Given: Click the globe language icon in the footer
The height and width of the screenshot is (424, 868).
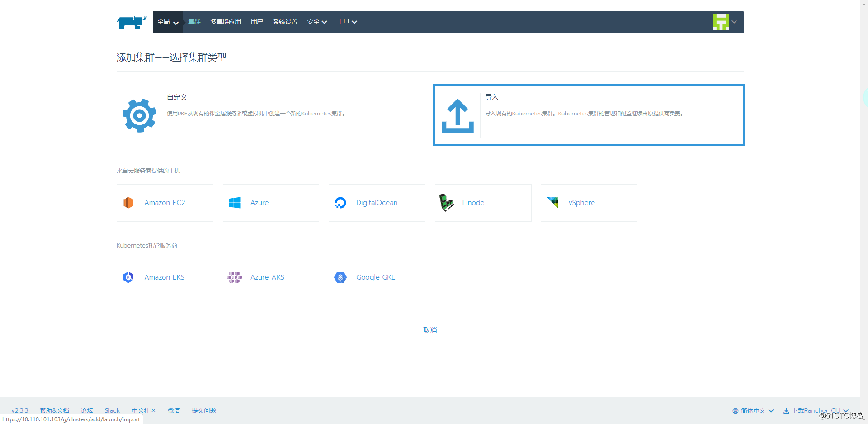Looking at the screenshot, I should tap(736, 411).
